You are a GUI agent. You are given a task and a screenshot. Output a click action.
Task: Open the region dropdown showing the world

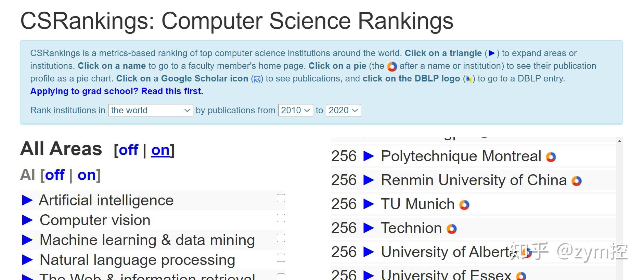(x=151, y=110)
